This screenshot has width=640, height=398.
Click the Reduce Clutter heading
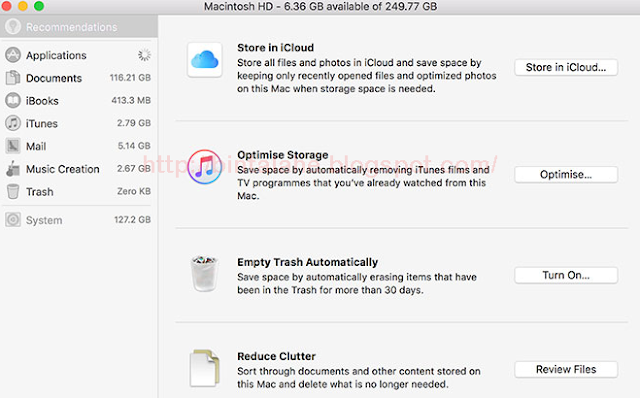276,356
